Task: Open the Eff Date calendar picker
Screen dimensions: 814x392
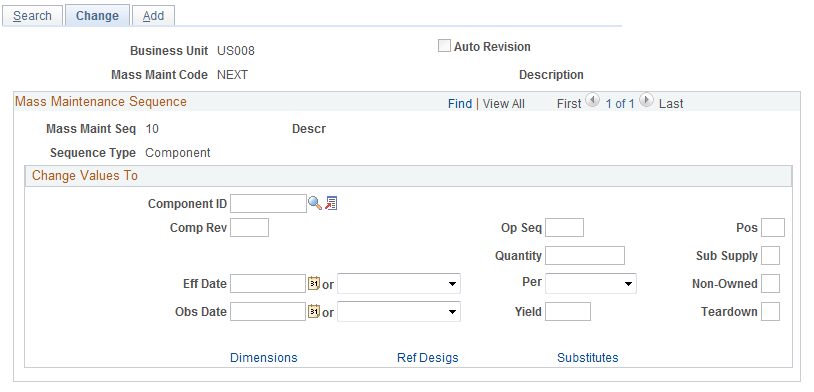Action: (314, 283)
